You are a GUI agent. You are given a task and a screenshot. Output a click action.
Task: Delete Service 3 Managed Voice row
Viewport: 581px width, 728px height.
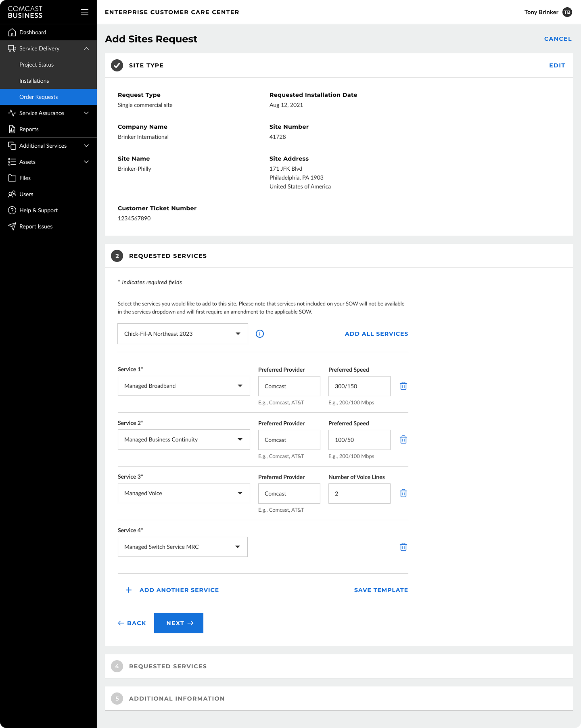pyautogui.click(x=403, y=493)
